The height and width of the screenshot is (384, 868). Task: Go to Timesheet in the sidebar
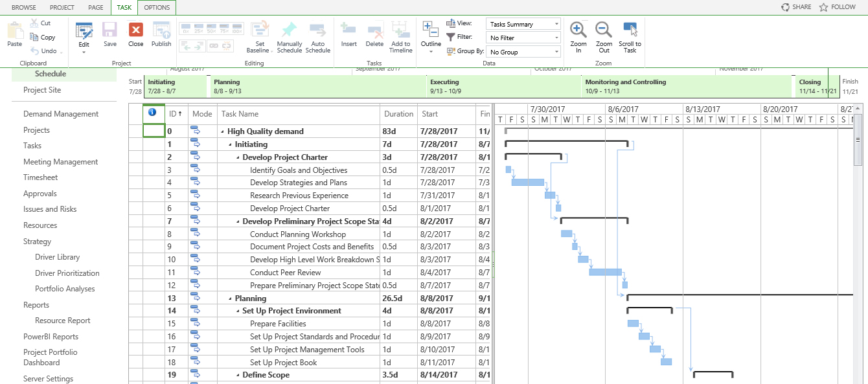coord(40,177)
